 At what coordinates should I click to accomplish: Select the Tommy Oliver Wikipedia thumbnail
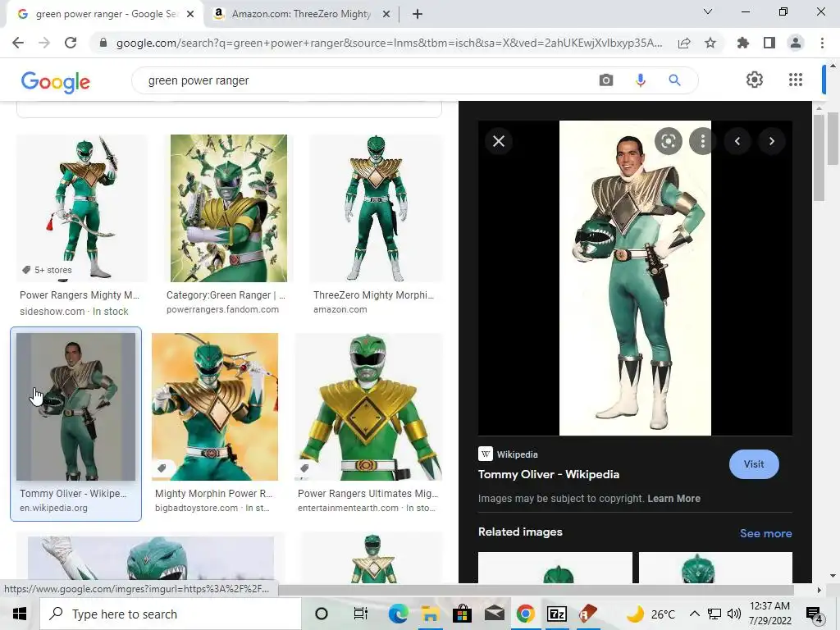pos(75,407)
